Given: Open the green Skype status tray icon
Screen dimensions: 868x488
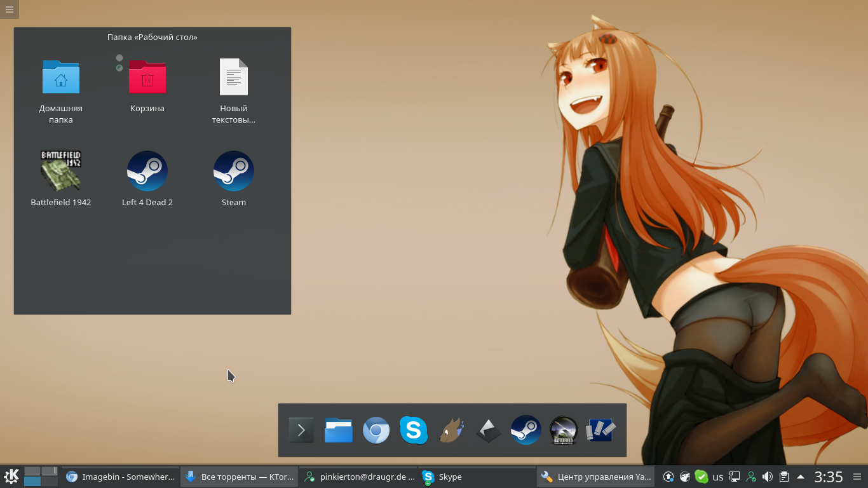Looking at the screenshot, I should [x=702, y=477].
